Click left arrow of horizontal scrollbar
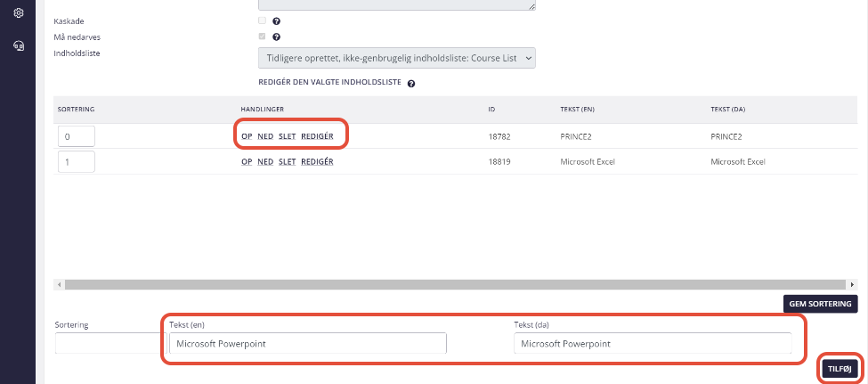868x384 pixels. click(x=59, y=284)
